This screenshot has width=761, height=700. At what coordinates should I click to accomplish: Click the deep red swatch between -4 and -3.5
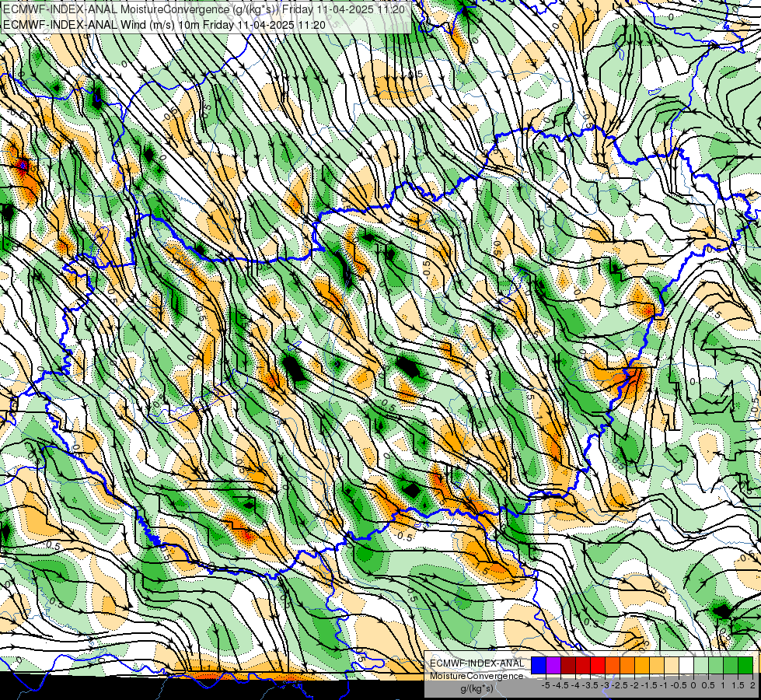coord(583,665)
